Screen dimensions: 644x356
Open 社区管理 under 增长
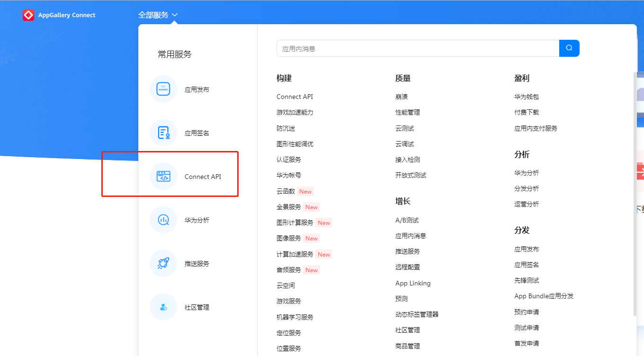coord(408,330)
